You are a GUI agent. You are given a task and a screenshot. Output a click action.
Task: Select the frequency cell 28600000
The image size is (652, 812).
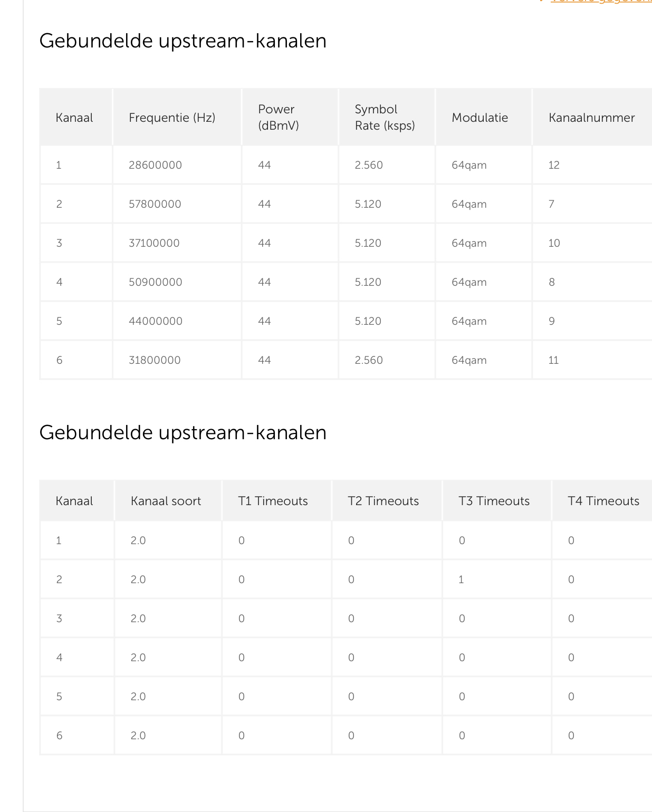coord(155,165)
